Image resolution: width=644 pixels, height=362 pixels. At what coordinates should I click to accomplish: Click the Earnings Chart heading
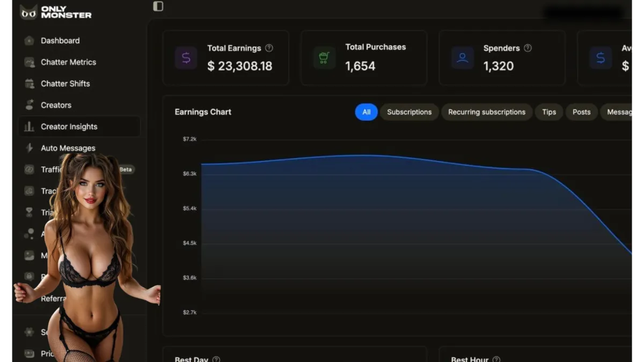[203, 112]
